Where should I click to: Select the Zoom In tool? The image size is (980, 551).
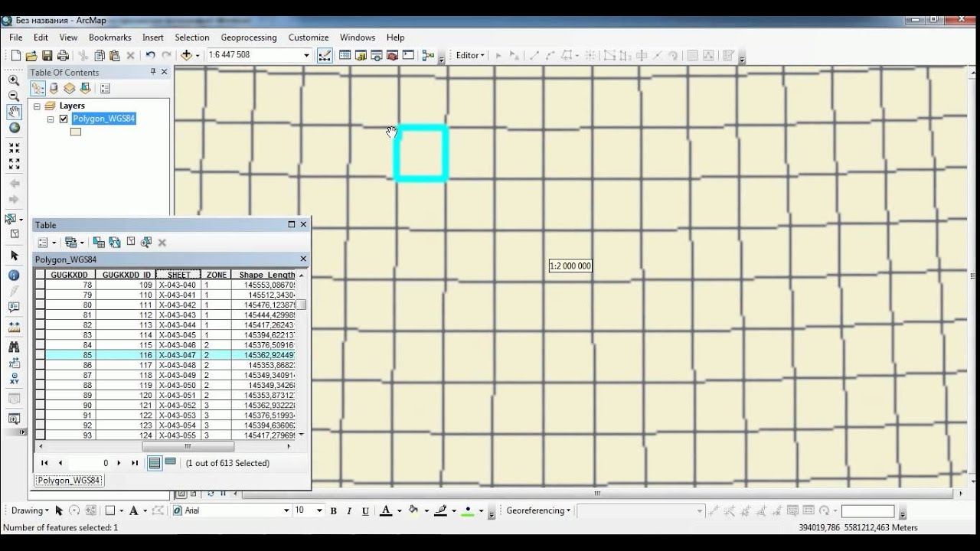coord(14,80)
